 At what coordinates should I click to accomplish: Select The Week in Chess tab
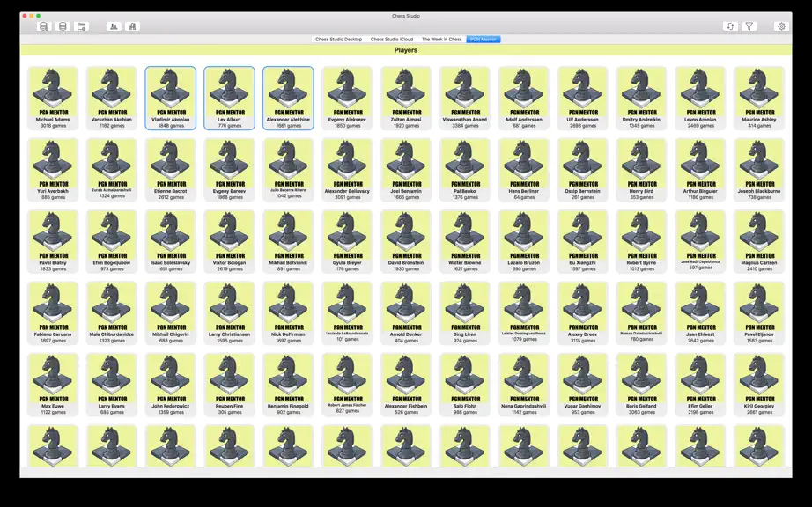pyautogui.click(x=441, y=40)
